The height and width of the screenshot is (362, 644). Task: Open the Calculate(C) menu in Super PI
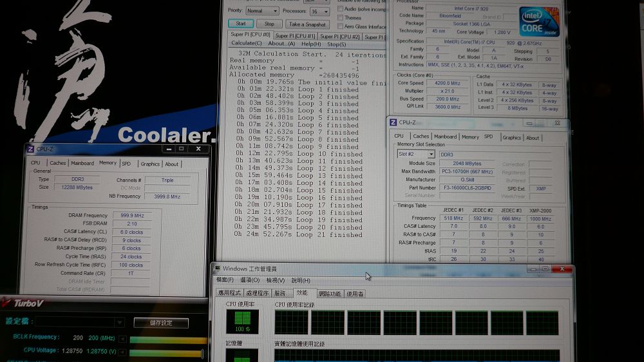point(247,43)
